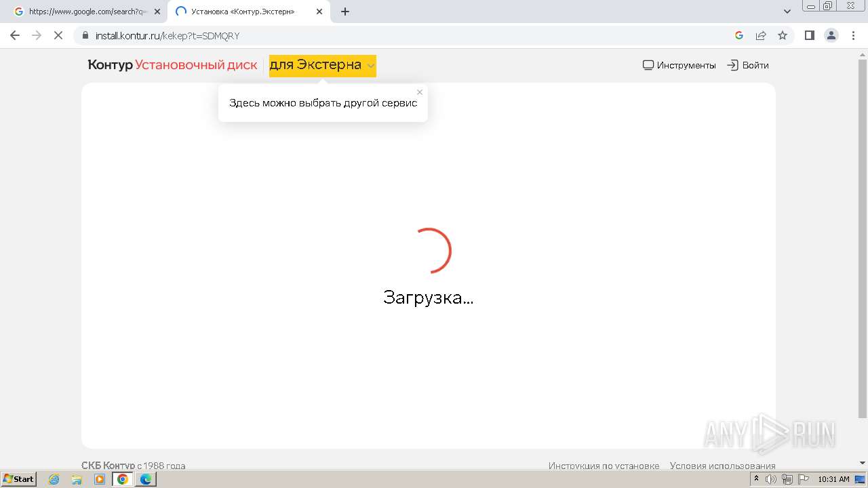Open Инструменты
868x488 pixels.
coord(679,65)
